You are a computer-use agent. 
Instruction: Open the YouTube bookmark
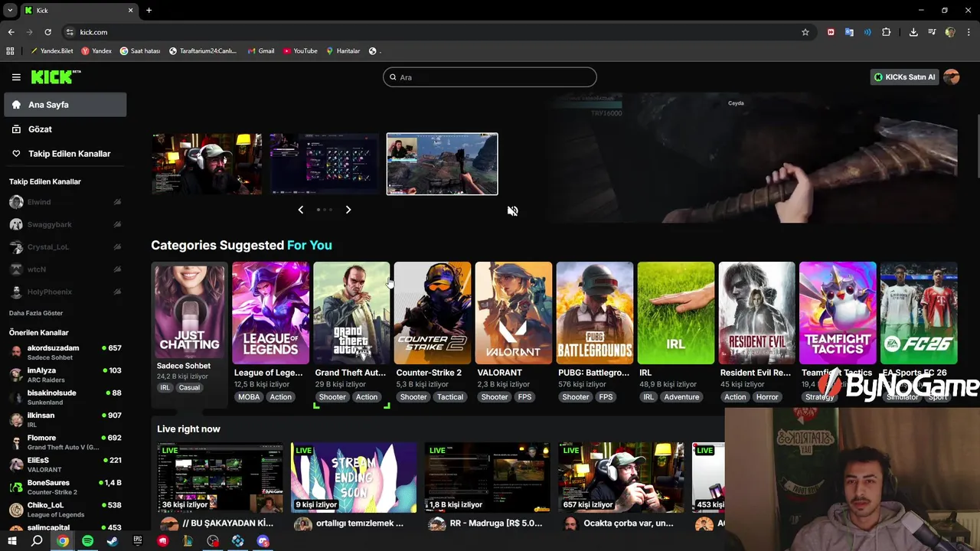300,51
